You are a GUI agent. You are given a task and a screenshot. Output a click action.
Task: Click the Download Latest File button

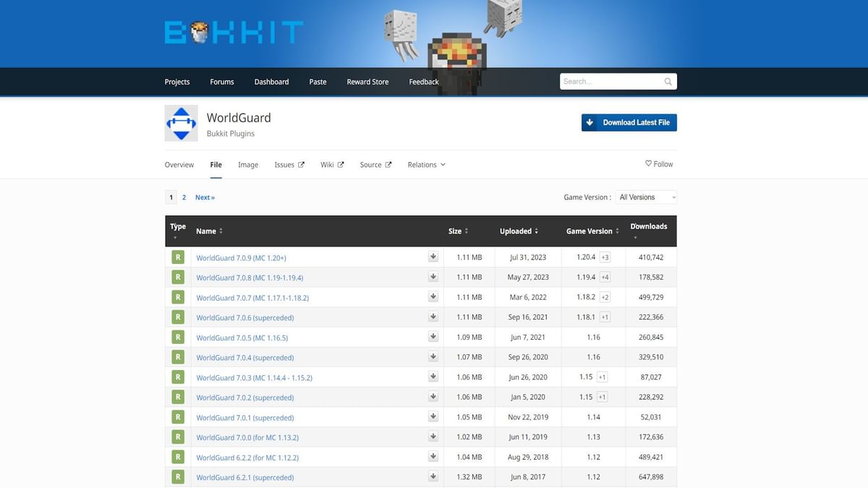click(629, 122)
